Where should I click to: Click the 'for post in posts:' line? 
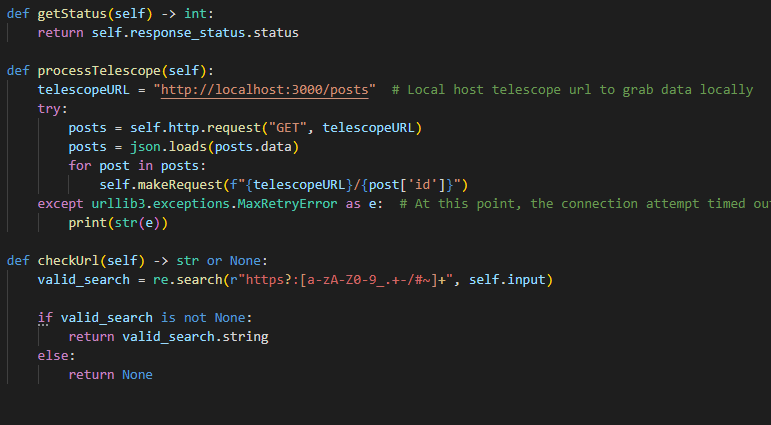[x=137, y=166]
